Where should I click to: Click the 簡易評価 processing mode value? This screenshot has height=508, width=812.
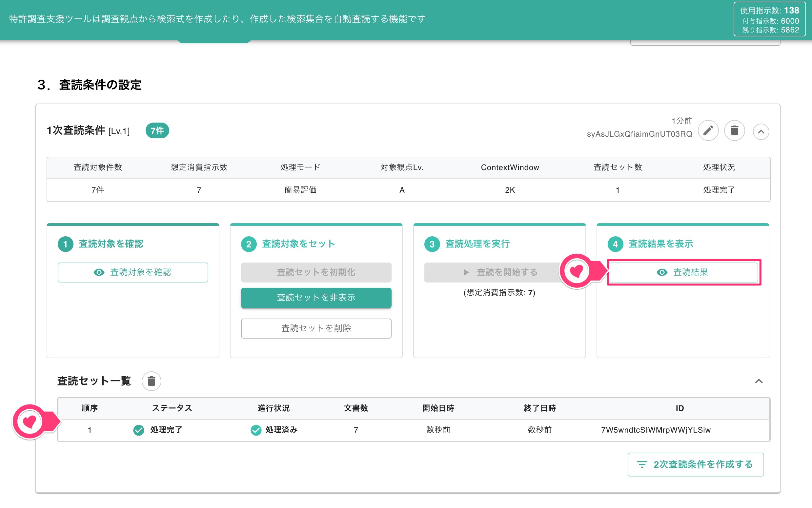(x=300, y=190)
